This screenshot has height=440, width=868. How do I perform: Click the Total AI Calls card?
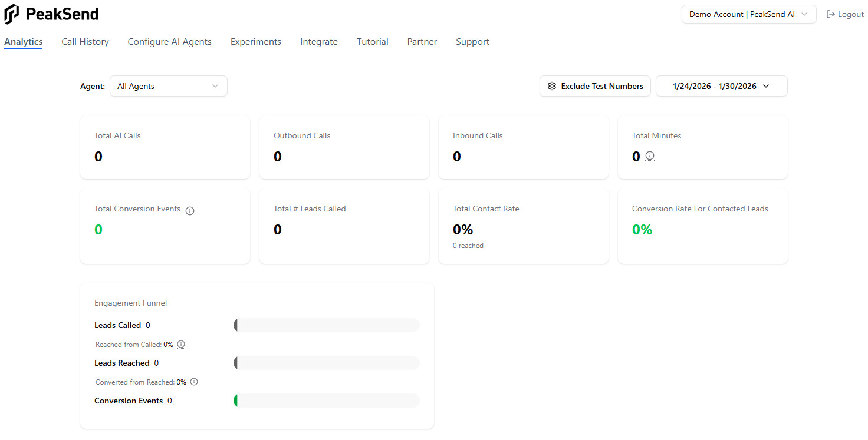(165, 147)
